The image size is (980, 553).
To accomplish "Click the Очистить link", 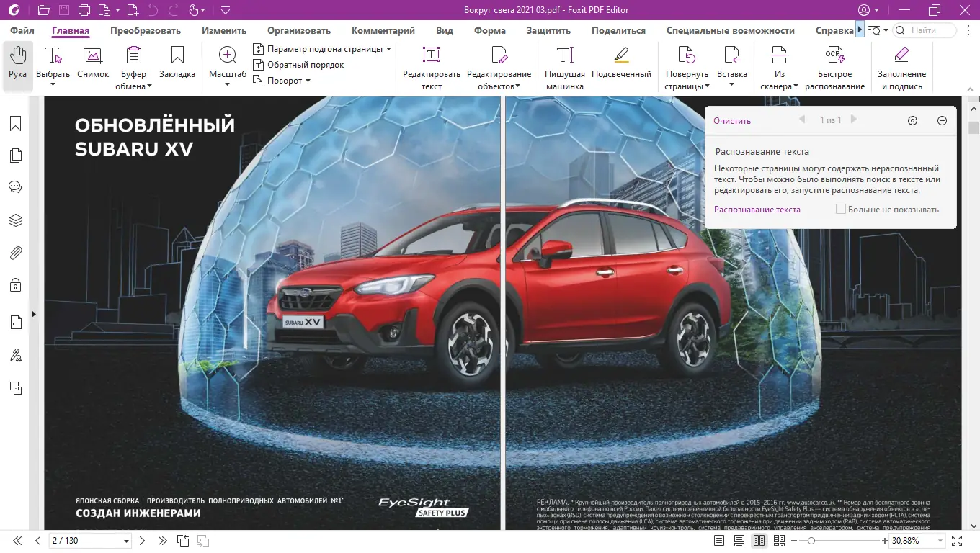I will [732, 121].
